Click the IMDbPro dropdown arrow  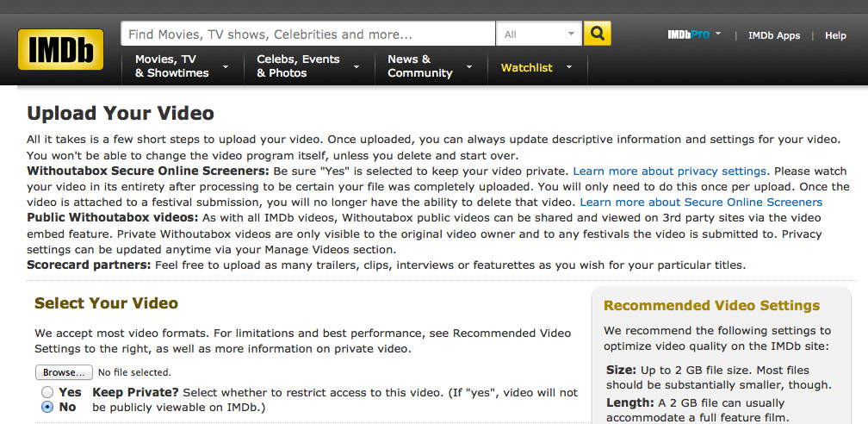coord(718,34)
